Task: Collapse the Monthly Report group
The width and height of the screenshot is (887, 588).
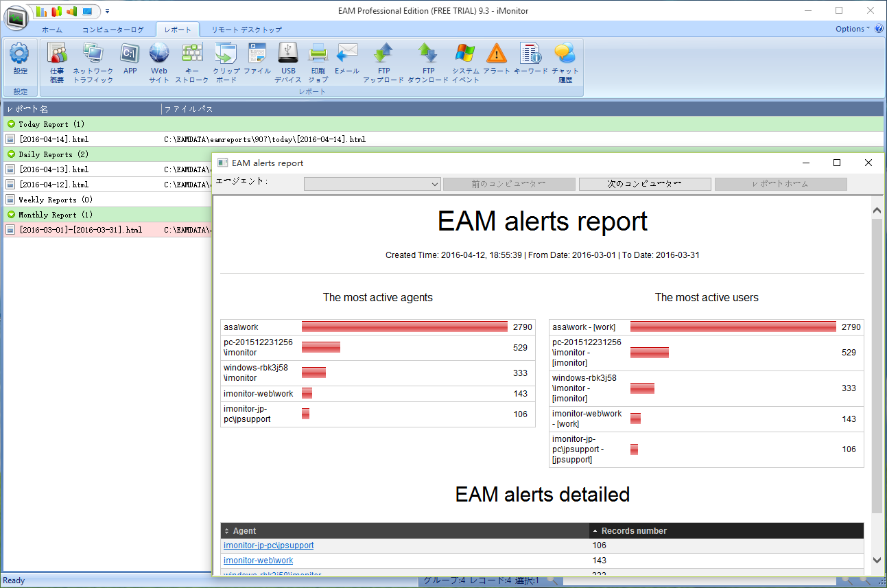Action: pyautogui.click(x=11, y=215)
